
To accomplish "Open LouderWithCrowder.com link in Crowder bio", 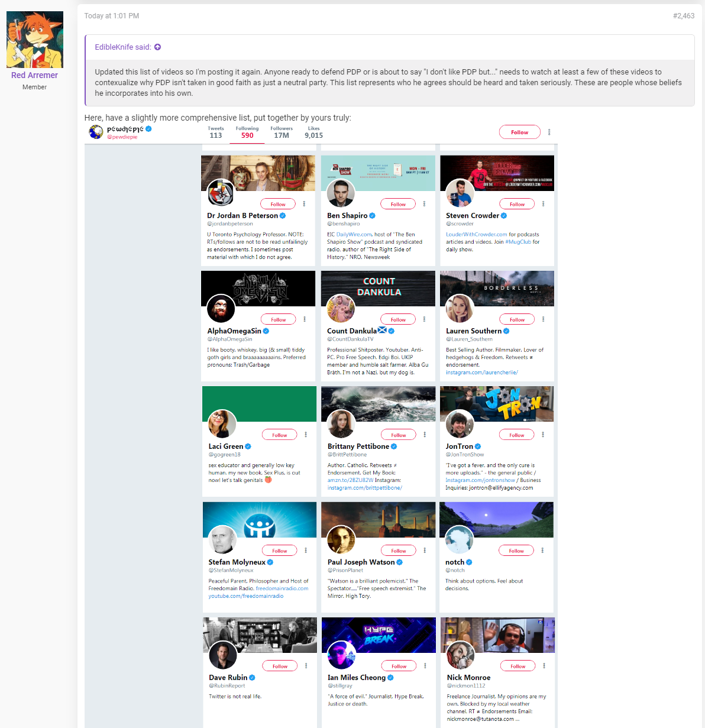I will click(x=477, y=234).
